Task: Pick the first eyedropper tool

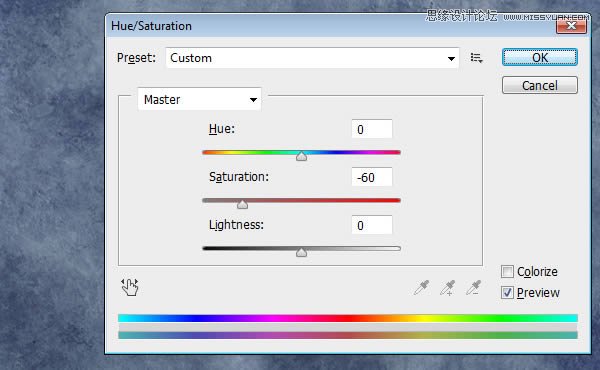Action: point(421,288)
